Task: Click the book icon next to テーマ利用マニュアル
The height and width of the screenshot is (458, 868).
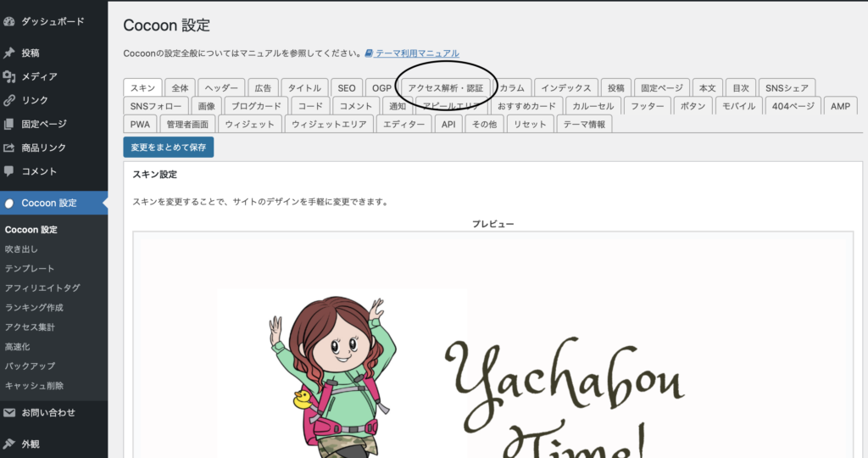Action: click(x=369, y=53)
